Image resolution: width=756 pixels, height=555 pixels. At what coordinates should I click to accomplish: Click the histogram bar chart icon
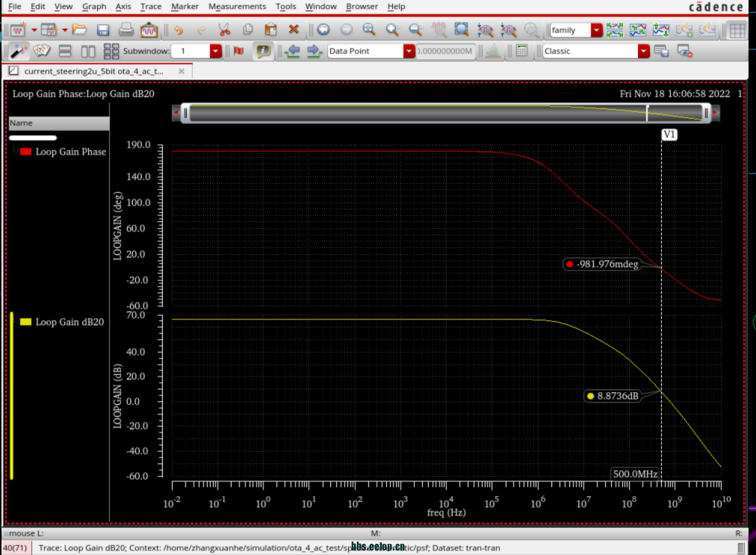[x=492, y=51]
